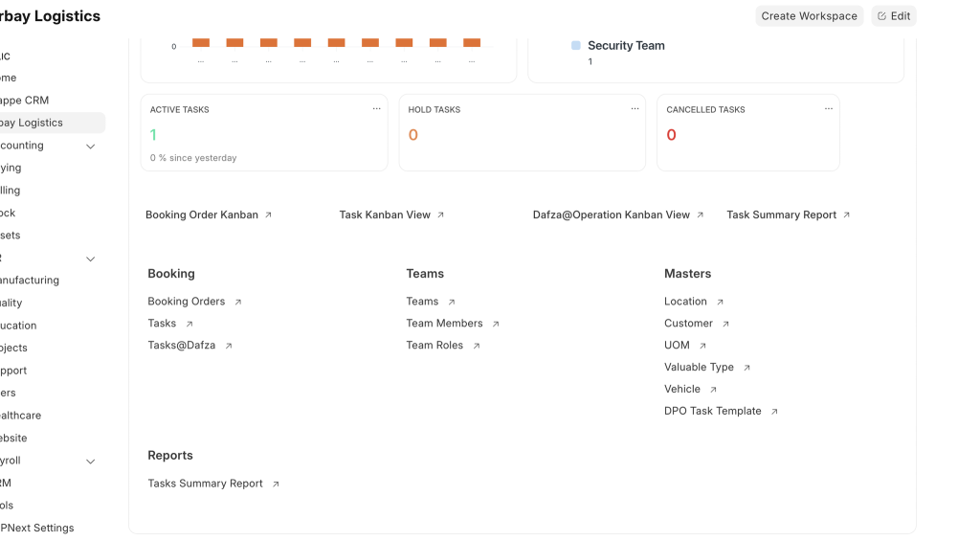Screen dimensions: 980x541
Task: Expand the chevron below Assets in sidebar
Action: [x=91, y=259]
